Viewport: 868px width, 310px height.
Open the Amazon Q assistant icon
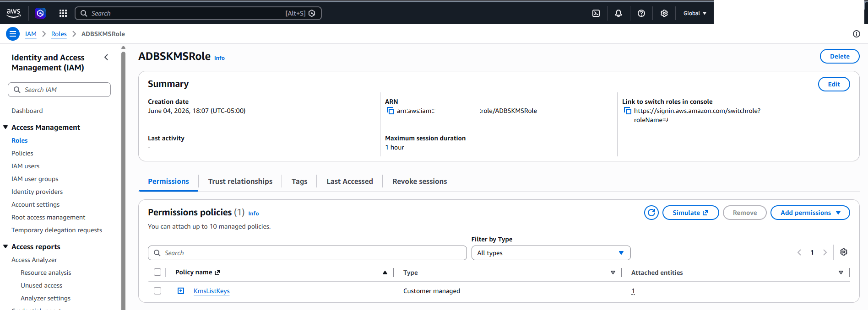40,13
